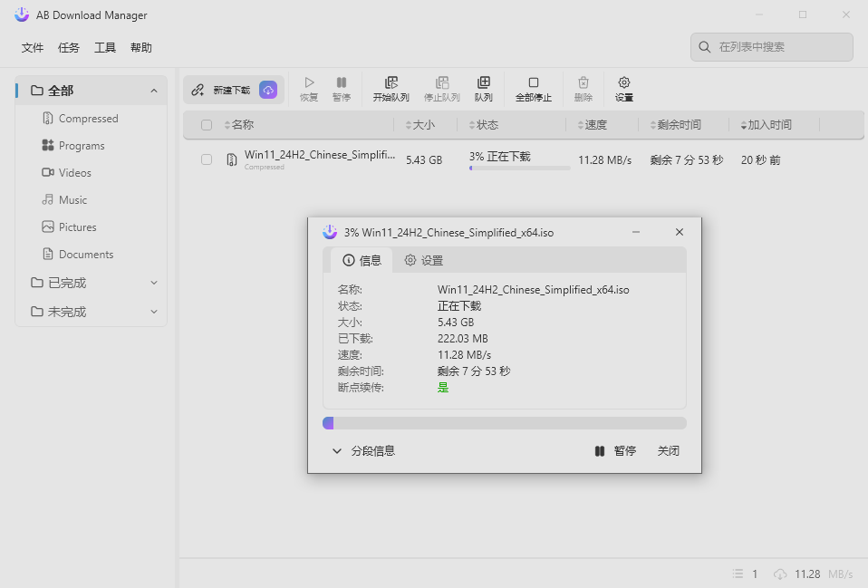Click the New Download link icon
The height and width of the screenshot is (588, 868).
198,90
